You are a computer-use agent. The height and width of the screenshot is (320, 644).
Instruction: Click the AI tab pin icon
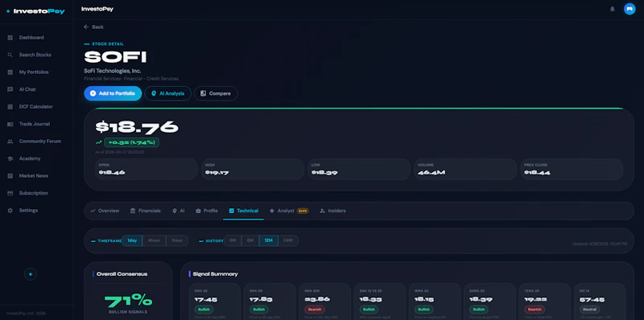tap(175, 211)
